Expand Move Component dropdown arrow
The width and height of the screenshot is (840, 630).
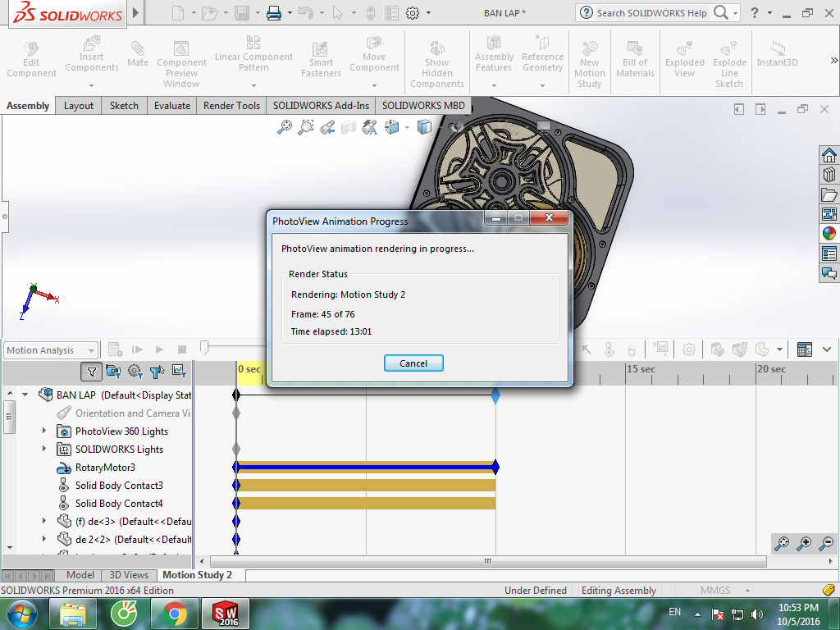[374, 85]
